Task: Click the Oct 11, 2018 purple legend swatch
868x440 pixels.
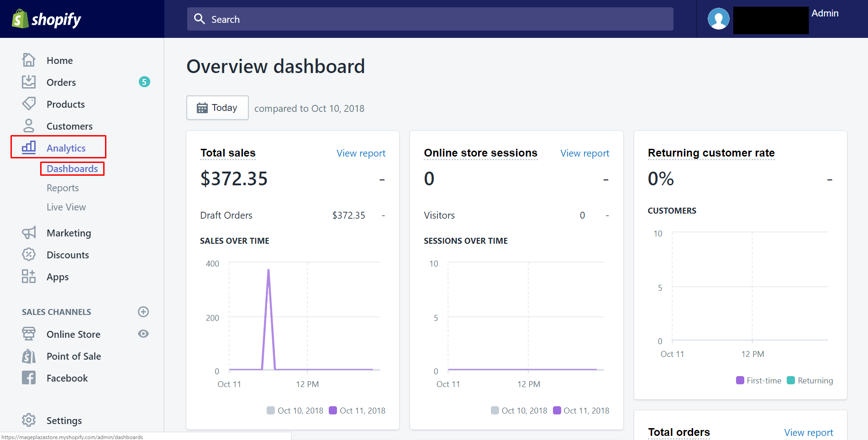Action: [x=333, y=410]
